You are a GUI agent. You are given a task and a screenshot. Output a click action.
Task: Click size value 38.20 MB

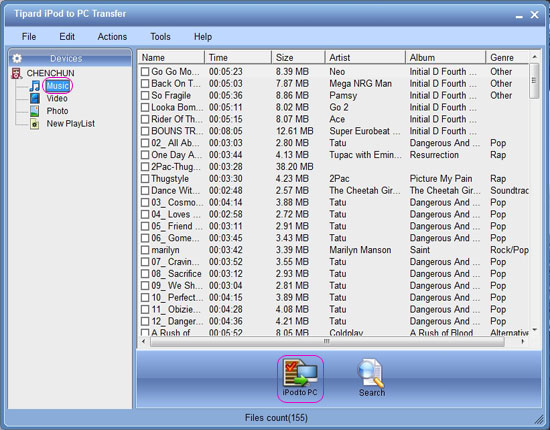[x=294, y=167]
